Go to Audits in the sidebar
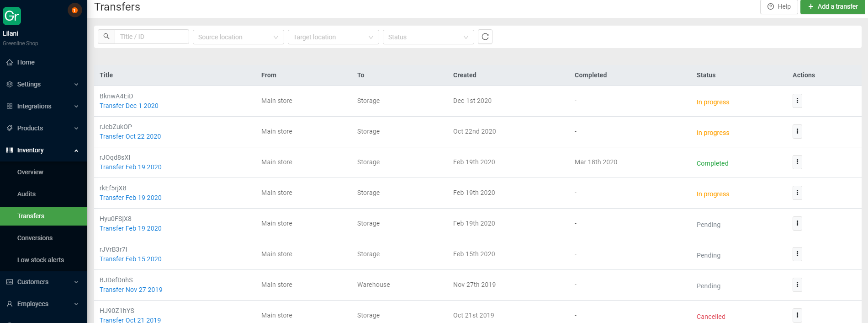868x323 pixels. pyautogui.click(x=26, y=194)
